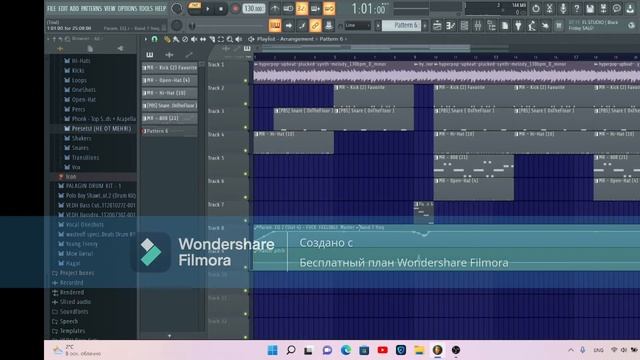Toggle the Browser view icon

pyautogui.click(x=491, y=26)
